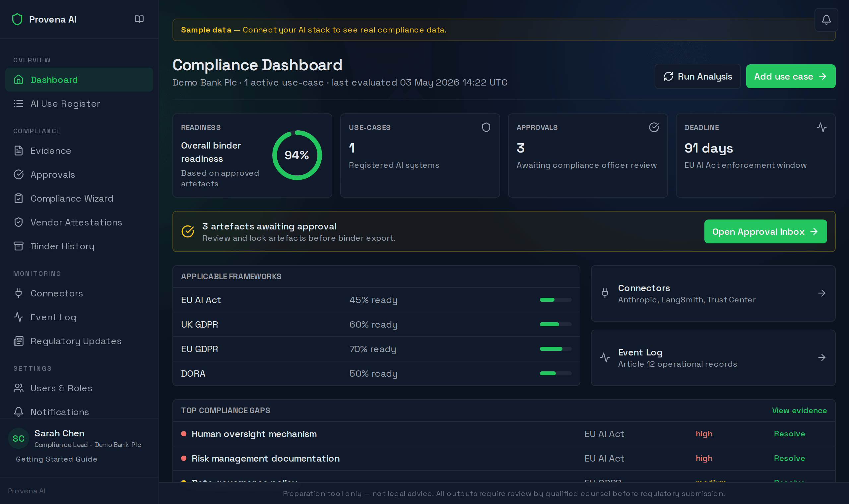The width and height of the screenshot is (849, 504).
Task: Click DORA readiness progress bar
Action: 555,373
